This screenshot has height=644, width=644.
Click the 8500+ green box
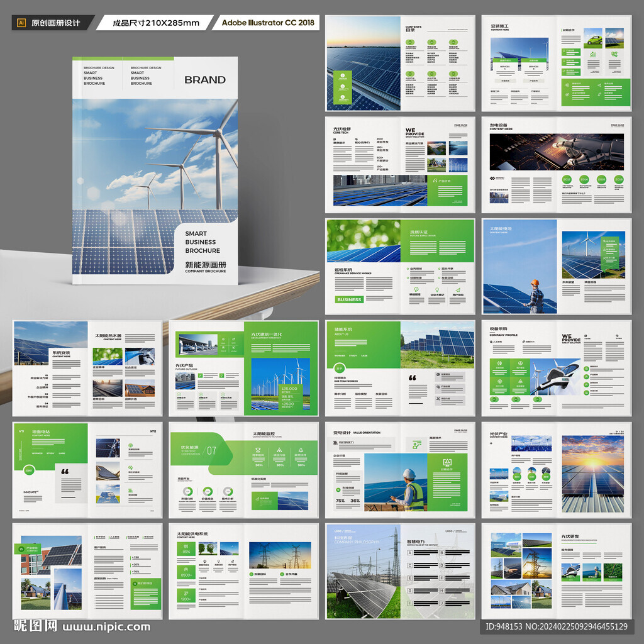(186, 572)
